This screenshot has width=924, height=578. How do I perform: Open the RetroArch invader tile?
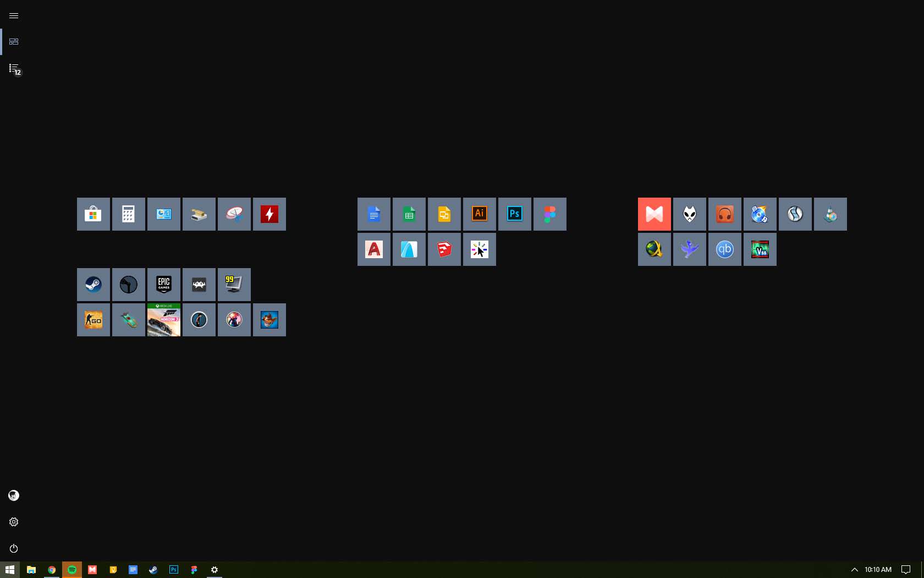[x=199, y=285]
